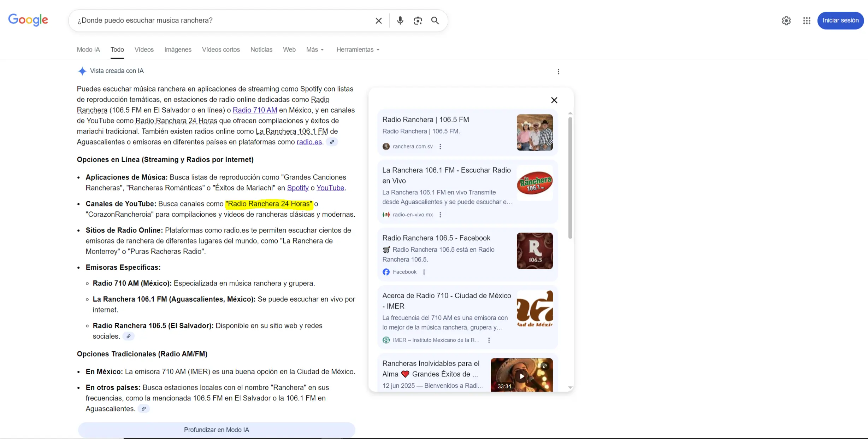Click the highlighted "Radio Ranchera 24 Horas" text
This screenshot has width=868, height=439.
click(269, 204)
